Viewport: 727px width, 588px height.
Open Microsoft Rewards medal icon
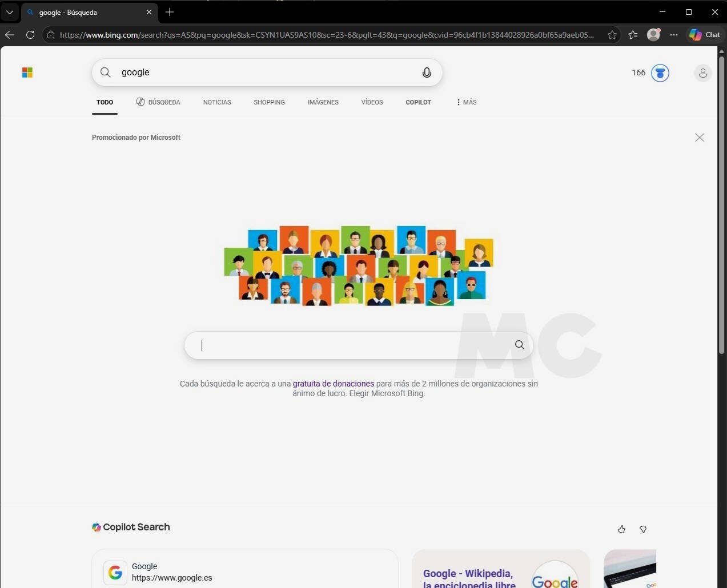pyautogui.click(x=660, y=73)
